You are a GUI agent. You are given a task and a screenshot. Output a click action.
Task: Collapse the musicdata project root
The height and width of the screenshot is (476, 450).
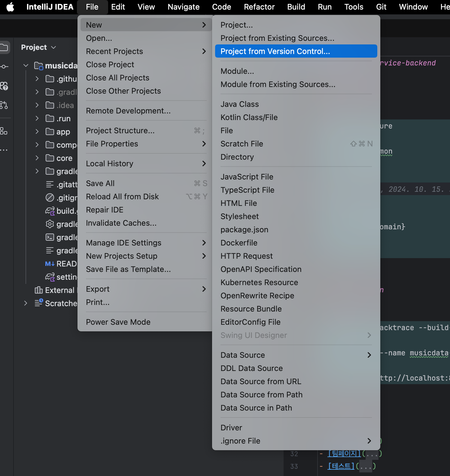coord(26,65)
